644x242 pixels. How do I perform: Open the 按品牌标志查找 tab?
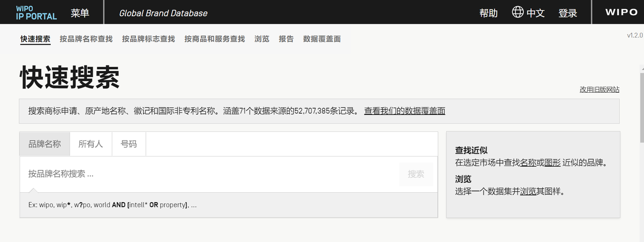tap(148, 39)
